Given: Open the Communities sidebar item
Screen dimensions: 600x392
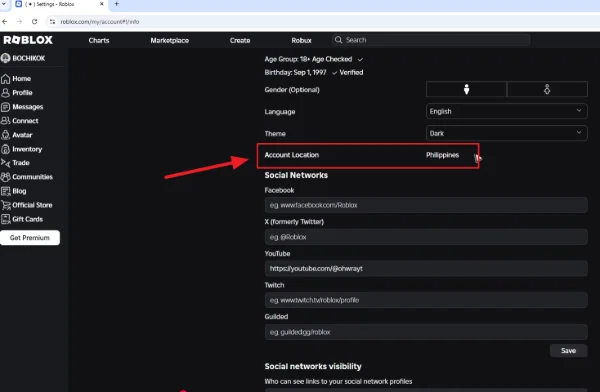Looking at the screenshot, I should pos(27,177).
